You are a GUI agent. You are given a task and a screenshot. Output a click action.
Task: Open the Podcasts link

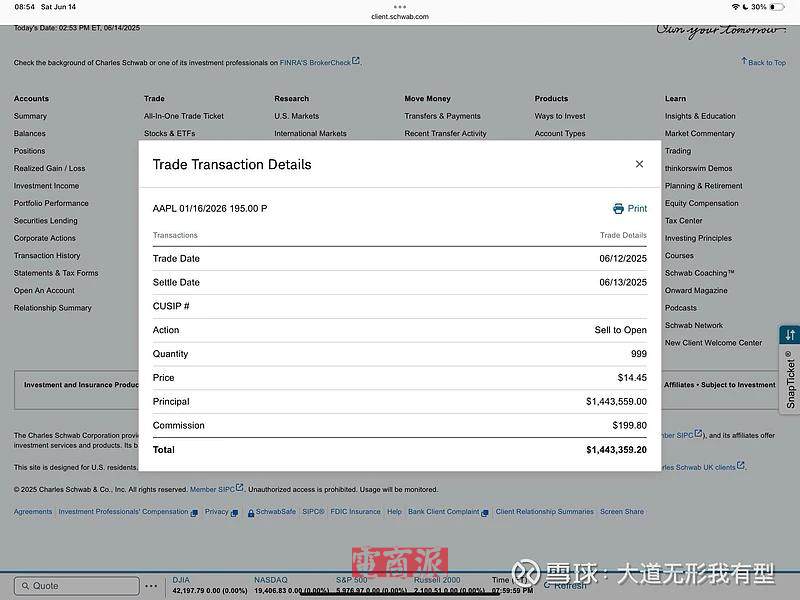681,308
